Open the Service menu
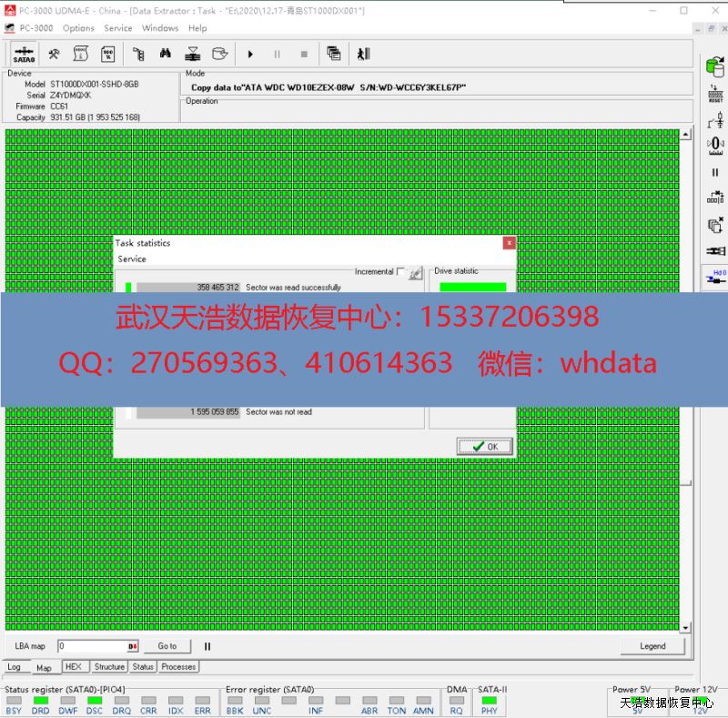Image resolution: width=728 pixels, height=718 pixels. [118, 28]
